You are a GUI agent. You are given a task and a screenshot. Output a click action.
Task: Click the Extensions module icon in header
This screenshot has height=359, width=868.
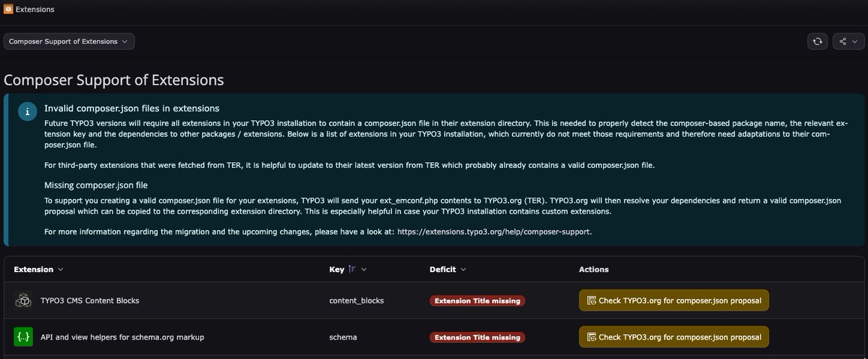(x=8, y=9)
